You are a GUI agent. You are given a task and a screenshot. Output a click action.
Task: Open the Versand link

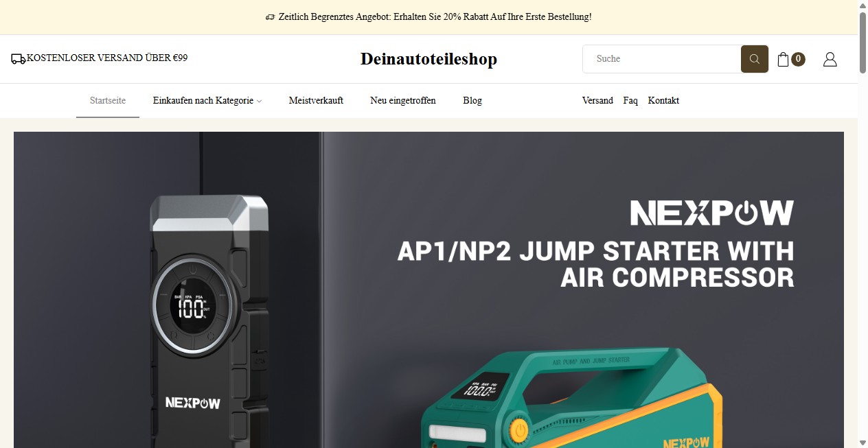click(x=597, y=100)
